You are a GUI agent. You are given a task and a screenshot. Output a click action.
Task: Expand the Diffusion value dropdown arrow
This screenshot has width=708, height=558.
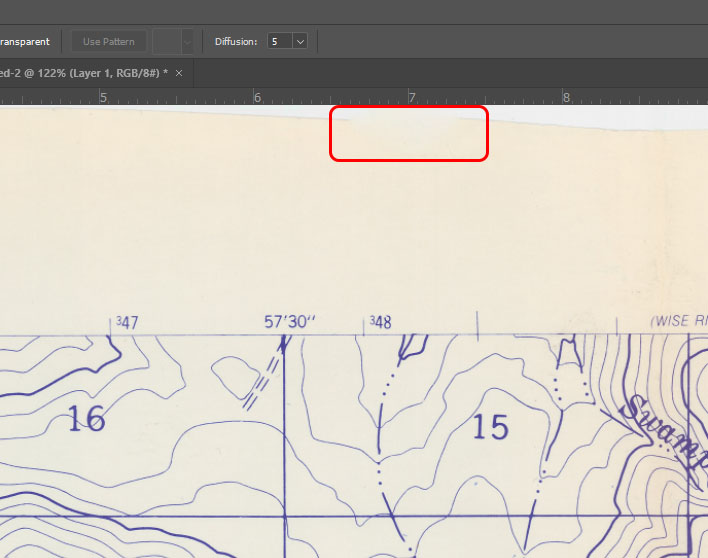click(300, 42)
